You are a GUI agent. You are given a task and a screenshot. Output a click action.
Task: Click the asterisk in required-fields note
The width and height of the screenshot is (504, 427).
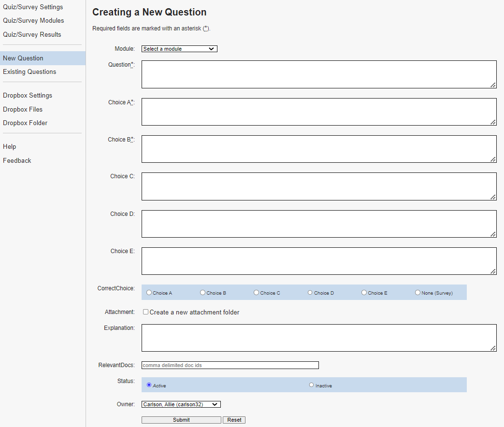point(206,28)
